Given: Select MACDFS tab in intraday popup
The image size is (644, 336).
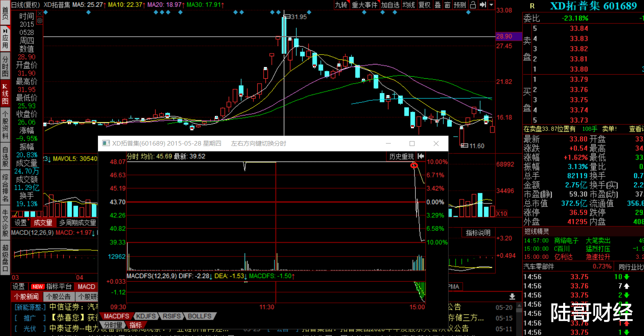Looking at the screenshot, I should pyautogui.click(x=116, y=316).
